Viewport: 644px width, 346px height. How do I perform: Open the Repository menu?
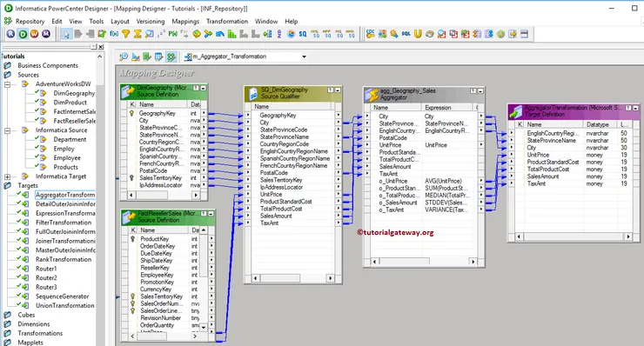30,22
